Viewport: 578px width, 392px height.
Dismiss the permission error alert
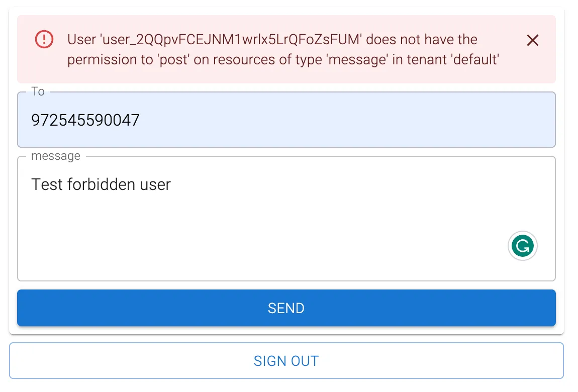click(532, 40)
